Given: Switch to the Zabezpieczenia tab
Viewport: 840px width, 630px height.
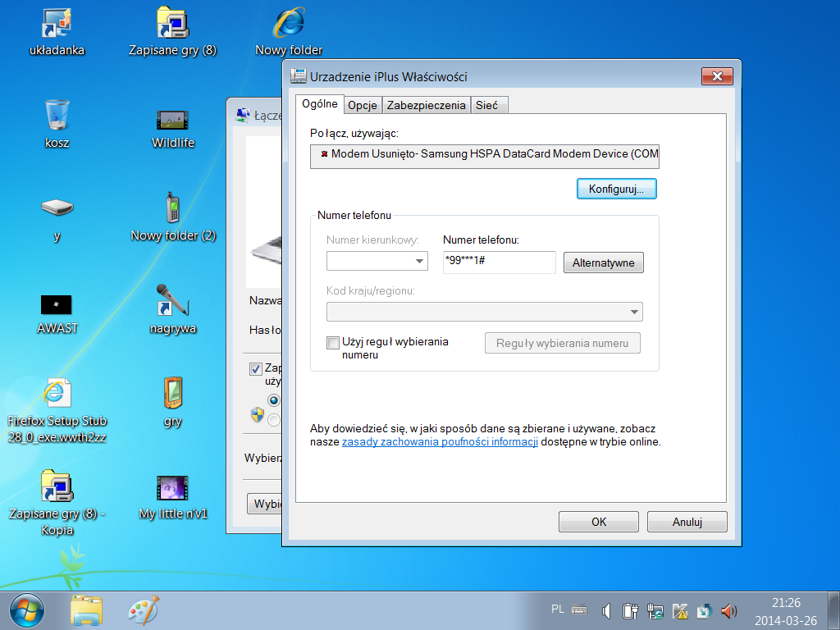Looking at the screenshot, I should pyautogui.click(x=427, y=105).
